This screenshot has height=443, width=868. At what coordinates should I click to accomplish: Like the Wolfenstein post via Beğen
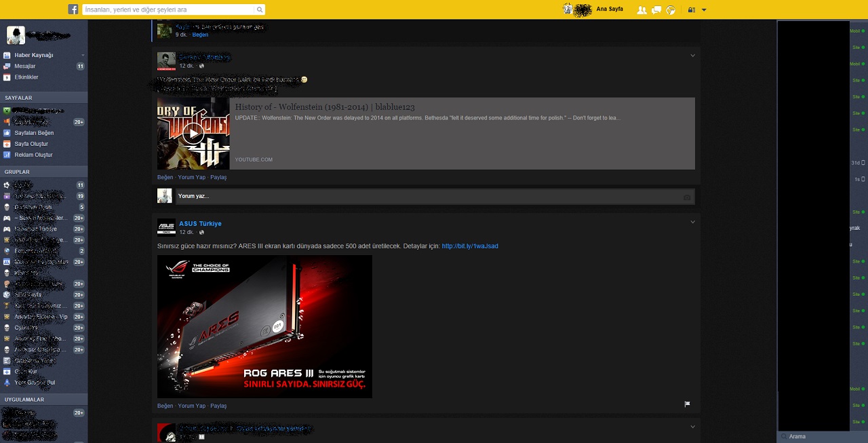click(165, 177)
